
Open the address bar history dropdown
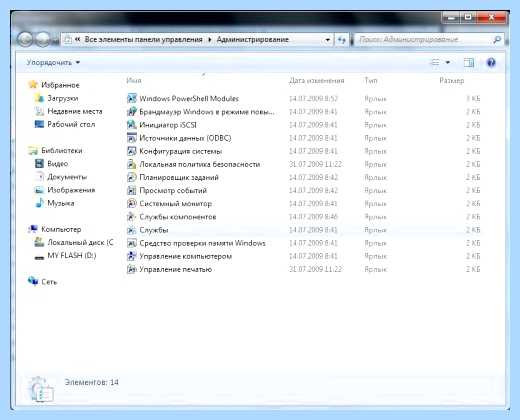click(328, 40)
